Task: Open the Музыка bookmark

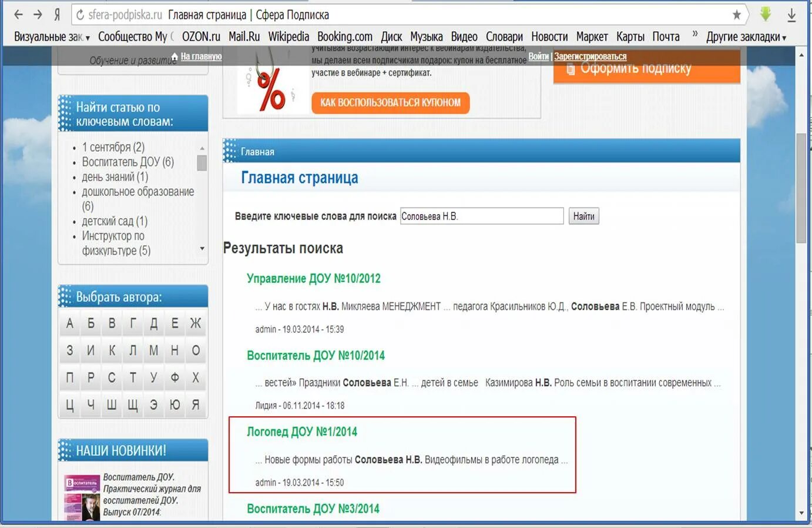Action: pos(427,36)
